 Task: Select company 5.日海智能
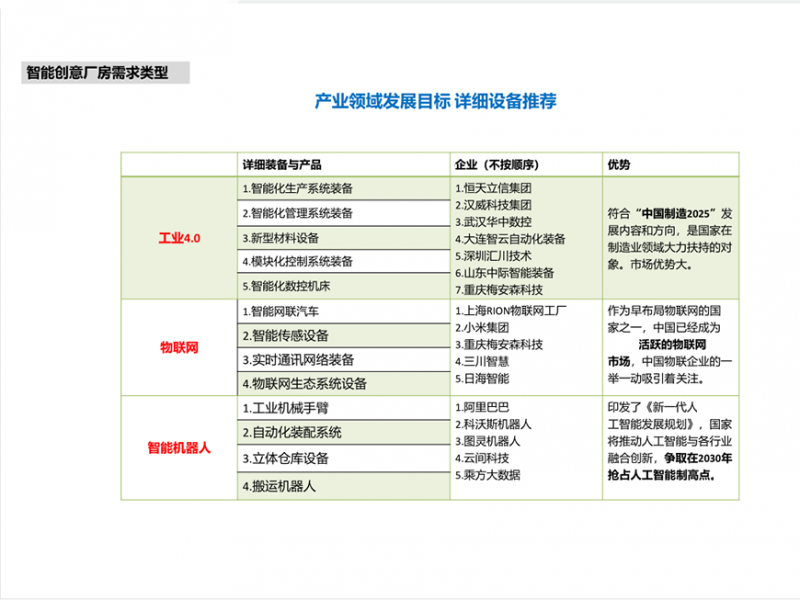point(482,379)
